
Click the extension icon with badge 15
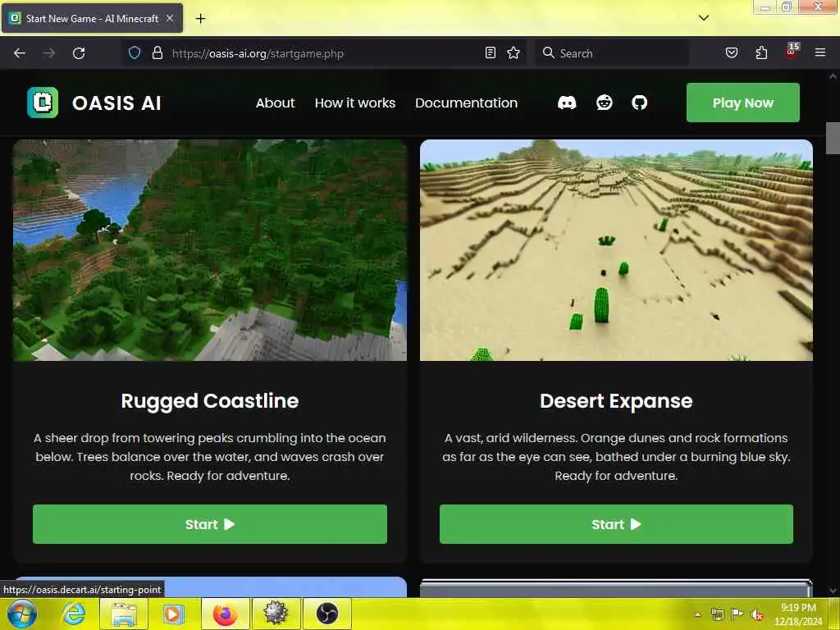792,51
